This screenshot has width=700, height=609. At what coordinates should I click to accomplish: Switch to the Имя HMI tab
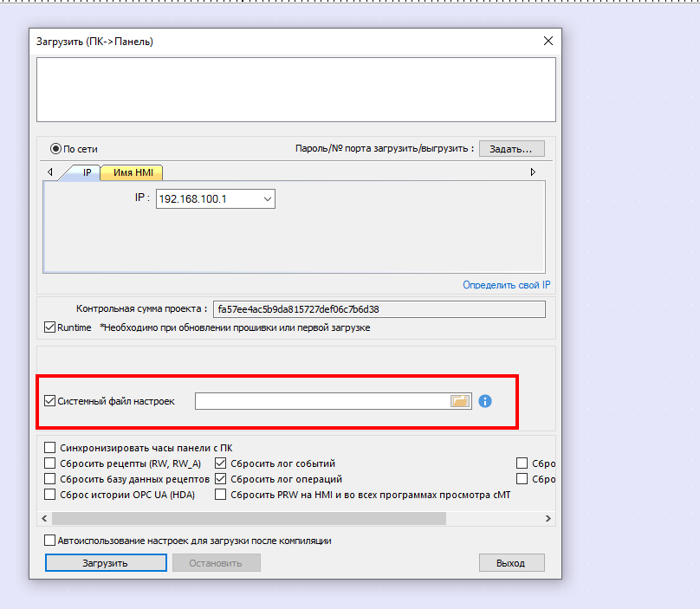click(133, 172)
